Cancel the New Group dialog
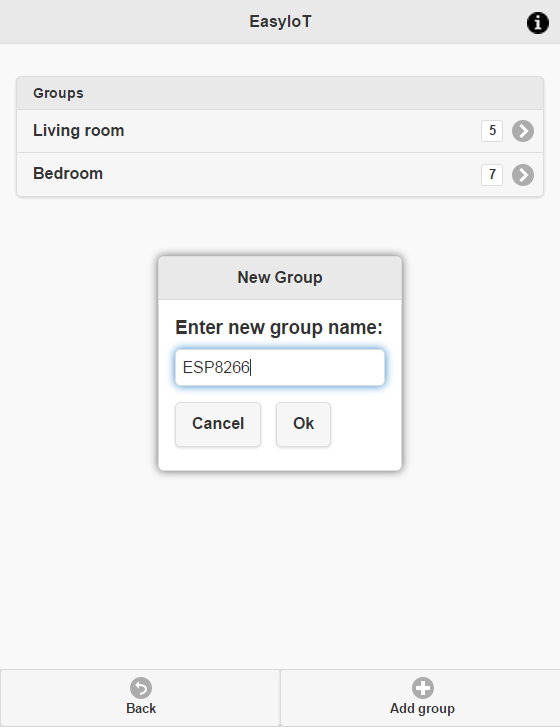Image resolution: width=560 pixels, height=727 pixels. (x=218, y=424)
